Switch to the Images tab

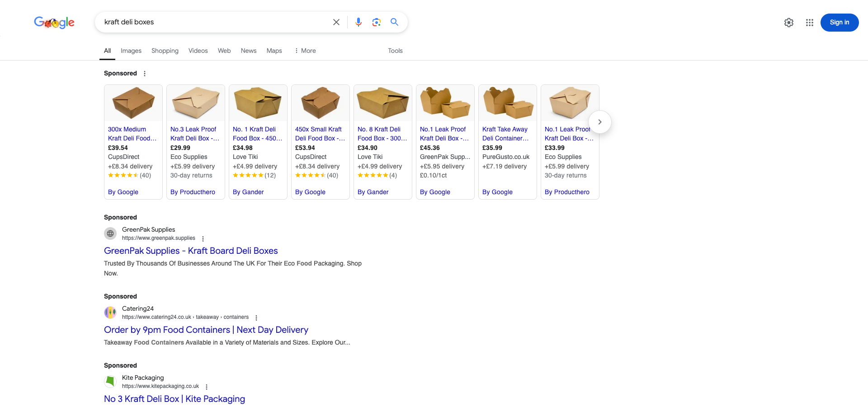[x=131, y=51]
